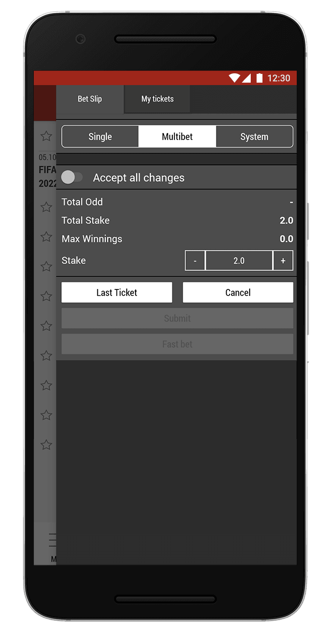
Task: Tap the third favorite star icon
Action: pos(46,237)
